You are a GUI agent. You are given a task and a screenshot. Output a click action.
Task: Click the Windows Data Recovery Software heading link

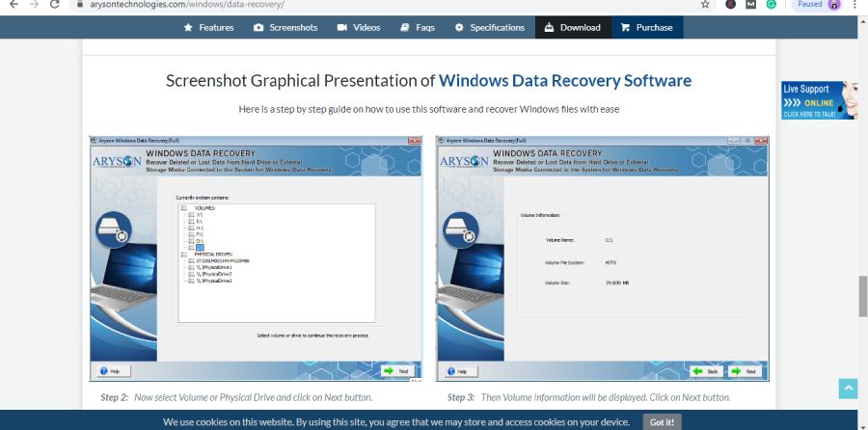pos(565,81)
